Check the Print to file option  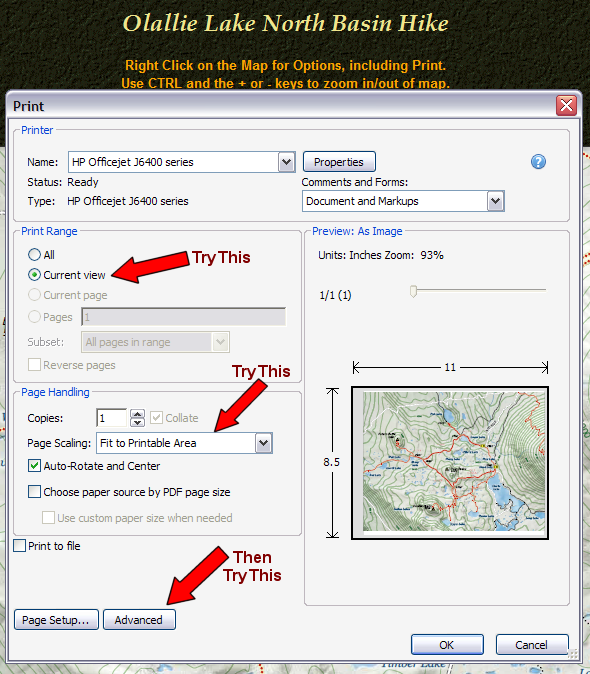point(20,545)
